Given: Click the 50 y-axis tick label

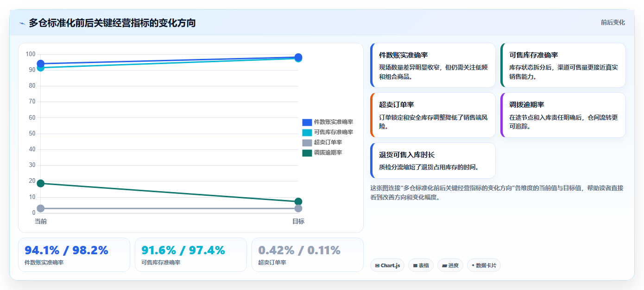Looking at the screenshot, I should (32, 134).
